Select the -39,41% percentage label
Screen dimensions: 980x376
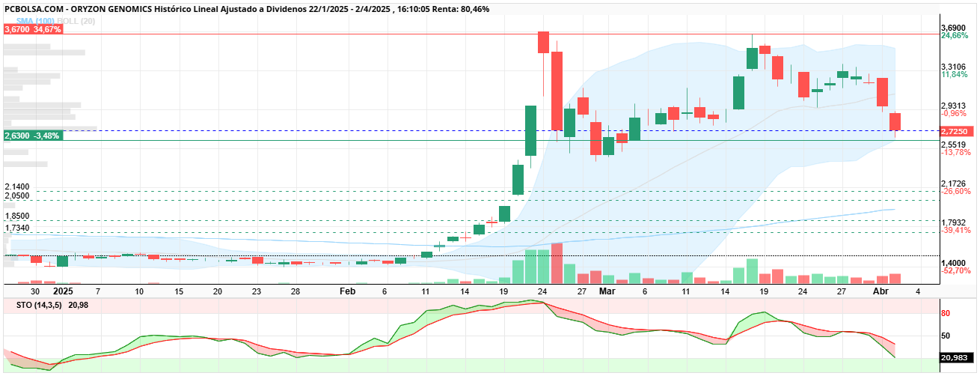(x=956, y=231)
